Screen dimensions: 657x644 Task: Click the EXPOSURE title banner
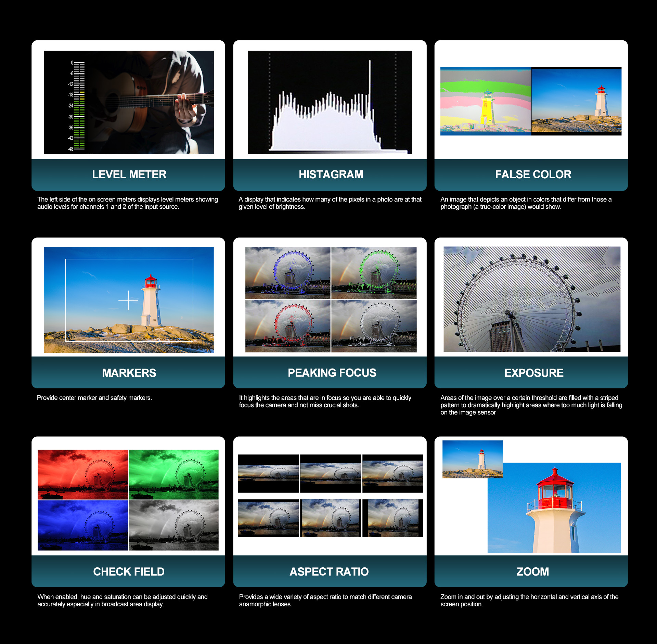coord(533,373)
